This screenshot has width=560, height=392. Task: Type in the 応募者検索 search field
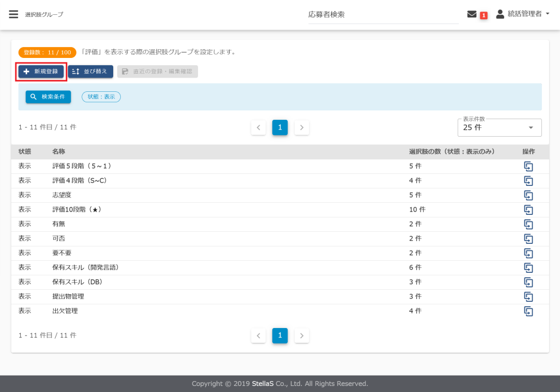click(383, 15)
